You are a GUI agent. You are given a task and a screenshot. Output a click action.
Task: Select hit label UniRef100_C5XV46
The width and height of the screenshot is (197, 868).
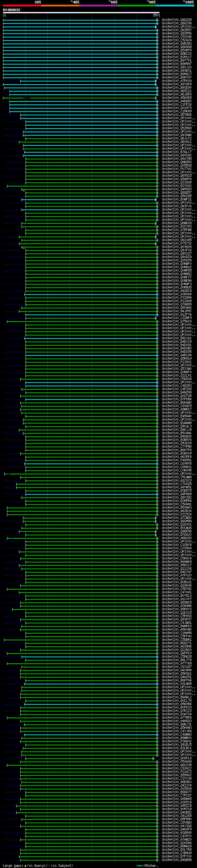coord(176,37)
